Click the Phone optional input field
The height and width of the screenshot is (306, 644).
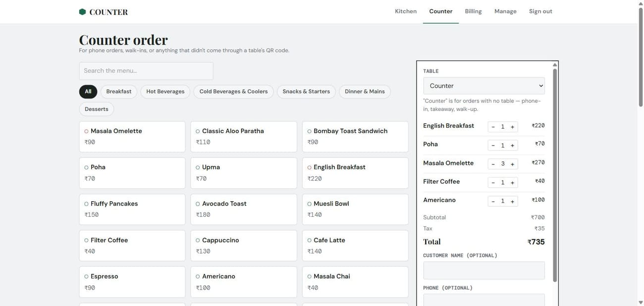pos(484,300)
